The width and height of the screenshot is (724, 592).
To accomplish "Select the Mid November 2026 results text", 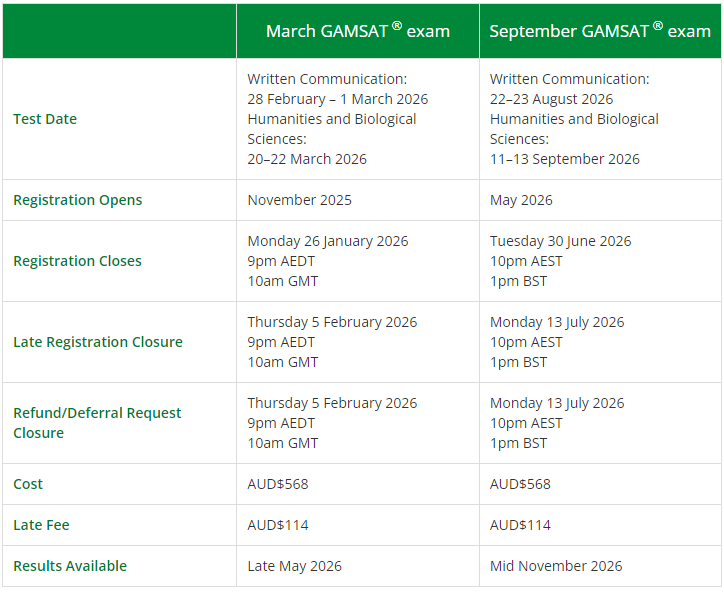I will coord(556,566).
